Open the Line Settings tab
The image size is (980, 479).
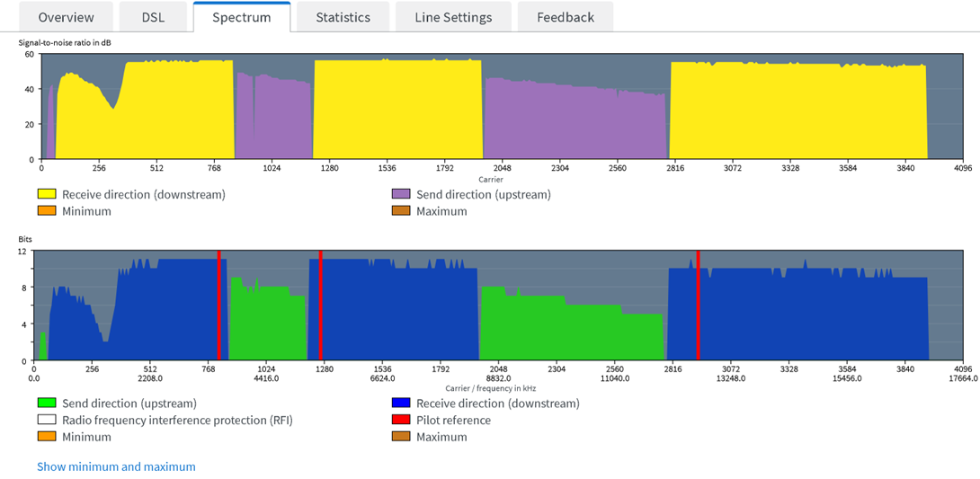point(453,17)
